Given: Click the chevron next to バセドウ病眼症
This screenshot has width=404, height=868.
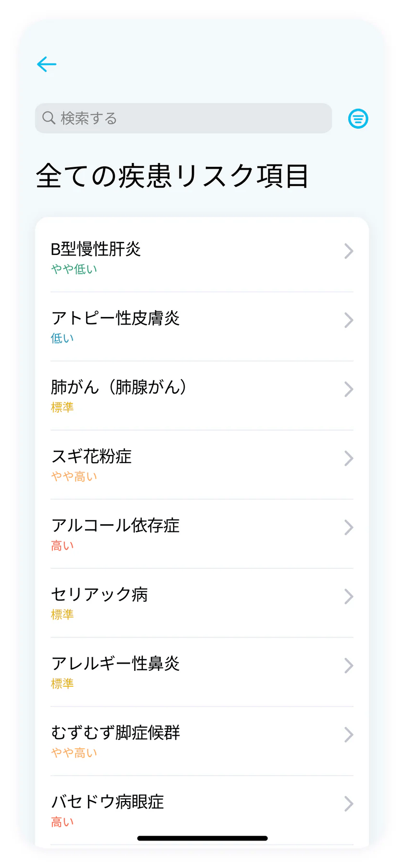Looking at the screenshot, I should 349,804.
